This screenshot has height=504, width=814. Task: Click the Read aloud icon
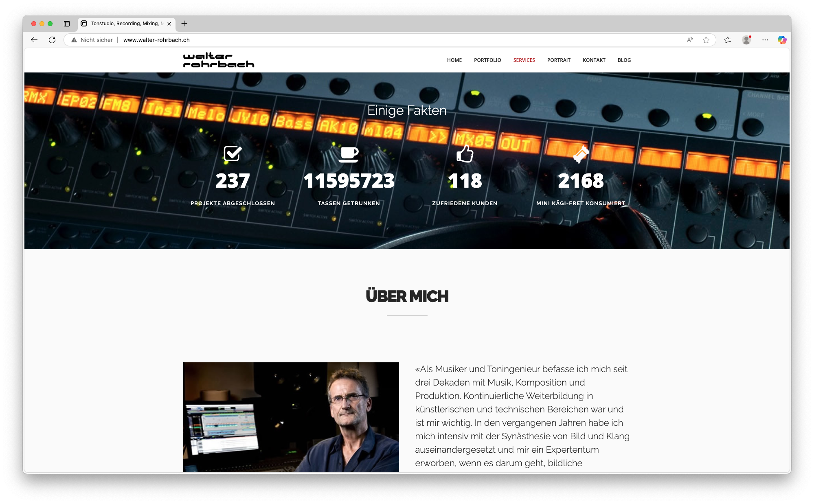pyautogui.click(x=690, y=40)
